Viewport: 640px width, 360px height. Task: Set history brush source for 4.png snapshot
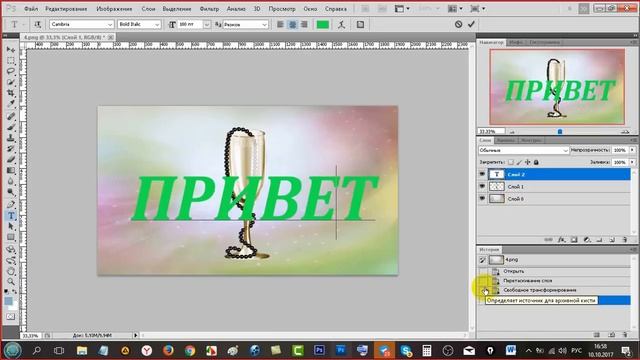tap(482, 260)
